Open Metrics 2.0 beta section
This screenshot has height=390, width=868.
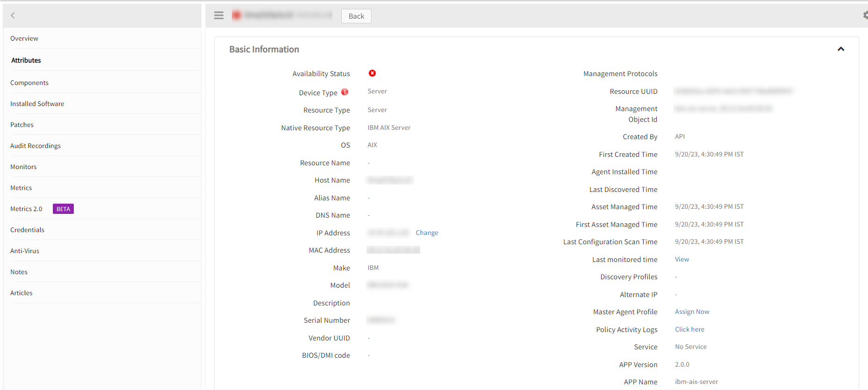27,209
